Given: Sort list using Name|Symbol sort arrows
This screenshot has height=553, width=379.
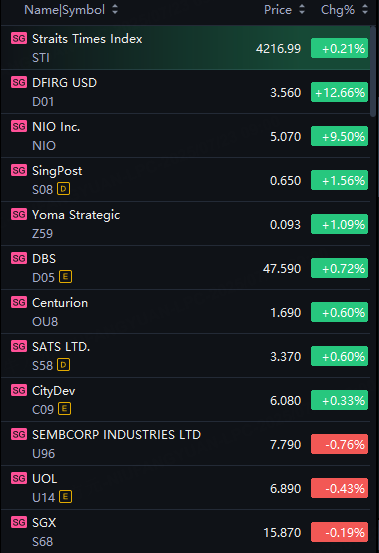Looking at the screenshot, I should point(115,10).
